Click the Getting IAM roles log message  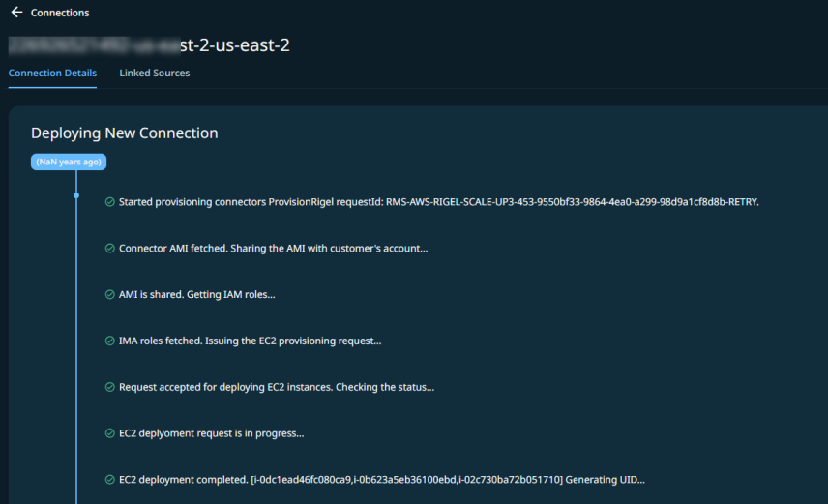197,294
